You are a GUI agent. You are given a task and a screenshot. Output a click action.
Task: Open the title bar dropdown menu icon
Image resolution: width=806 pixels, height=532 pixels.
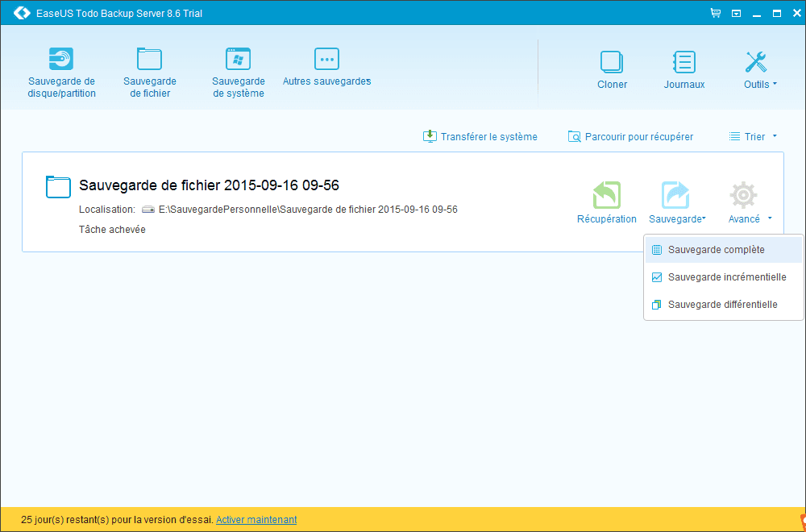pyautogui.click(x=736, y=14)
